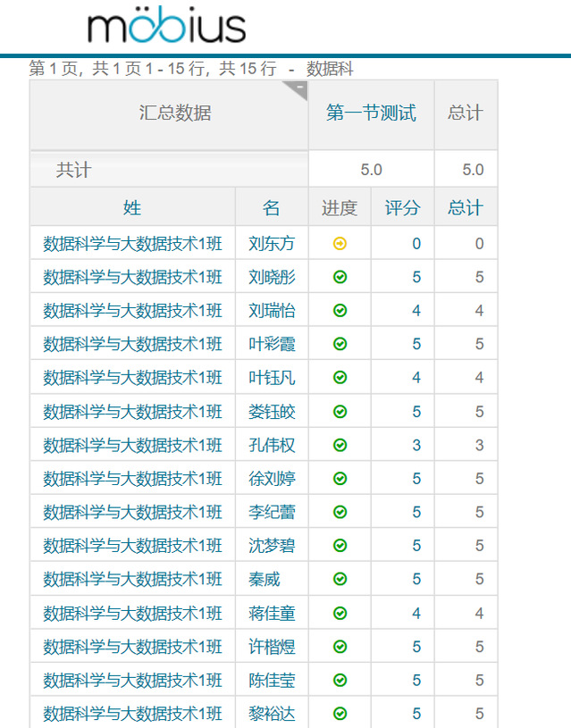Click progress check icon for 叶彩霞

(x=340, y=344)
